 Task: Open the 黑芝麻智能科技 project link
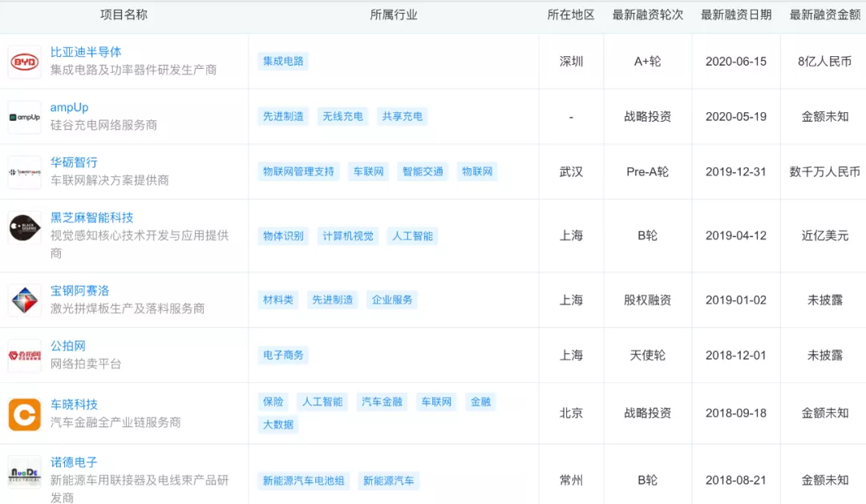(92, 218)
